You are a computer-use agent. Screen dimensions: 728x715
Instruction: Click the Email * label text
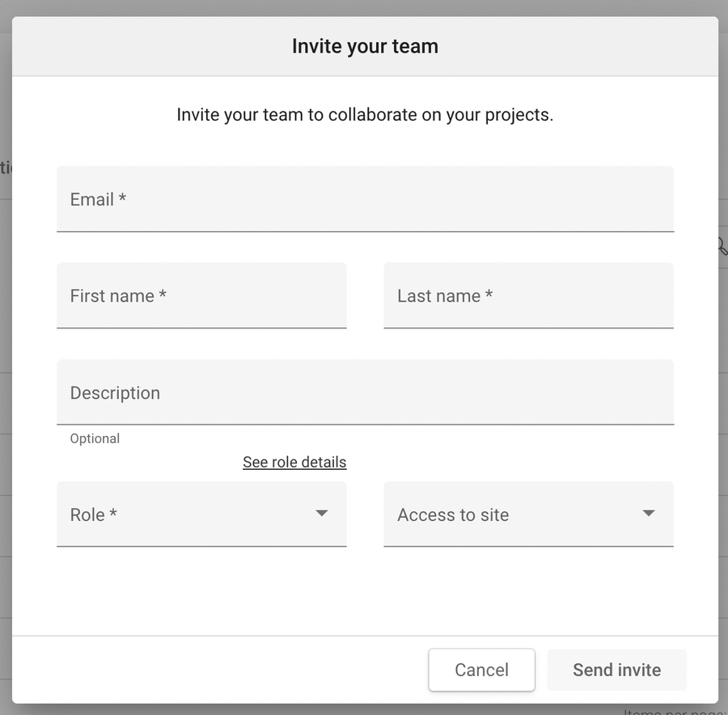pyautogui.click(x=98, y=199)
